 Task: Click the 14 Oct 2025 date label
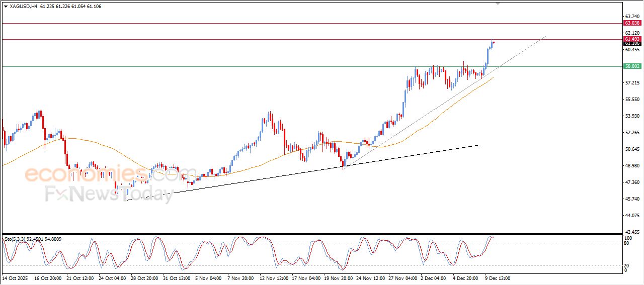tap(15, 277)
